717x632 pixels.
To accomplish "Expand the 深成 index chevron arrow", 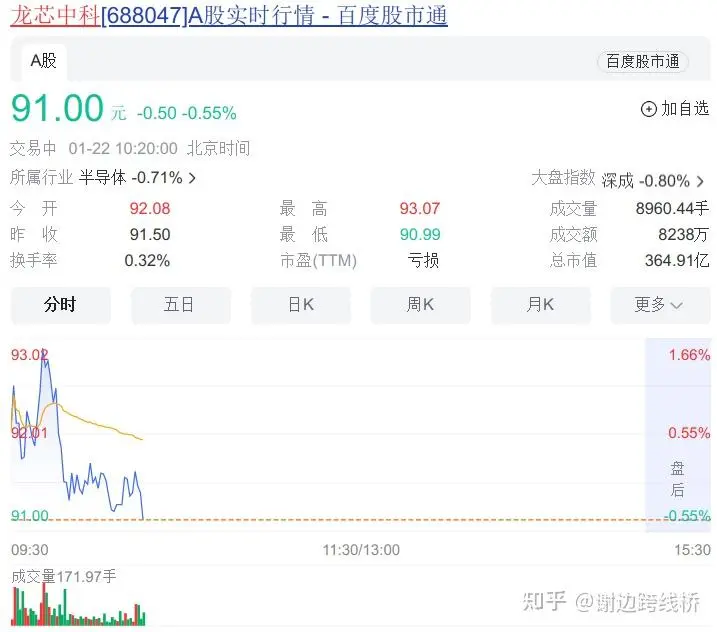I will pos(700,182).
